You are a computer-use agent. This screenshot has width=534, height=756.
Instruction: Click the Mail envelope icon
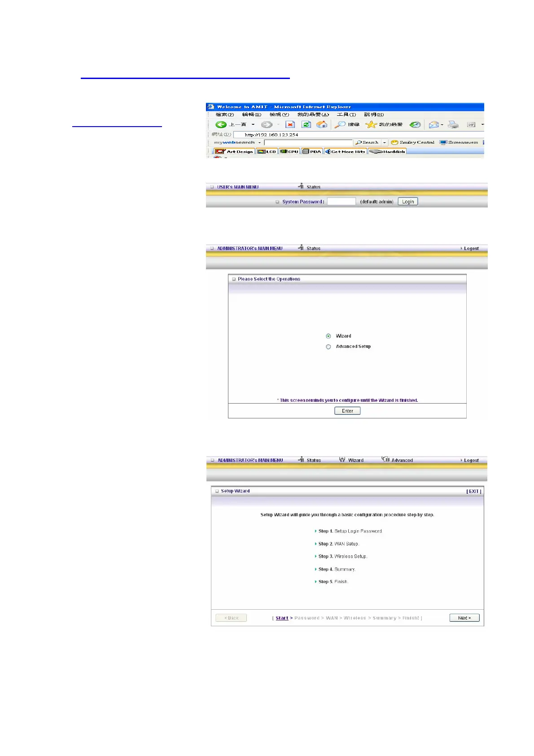click(433, 124)
